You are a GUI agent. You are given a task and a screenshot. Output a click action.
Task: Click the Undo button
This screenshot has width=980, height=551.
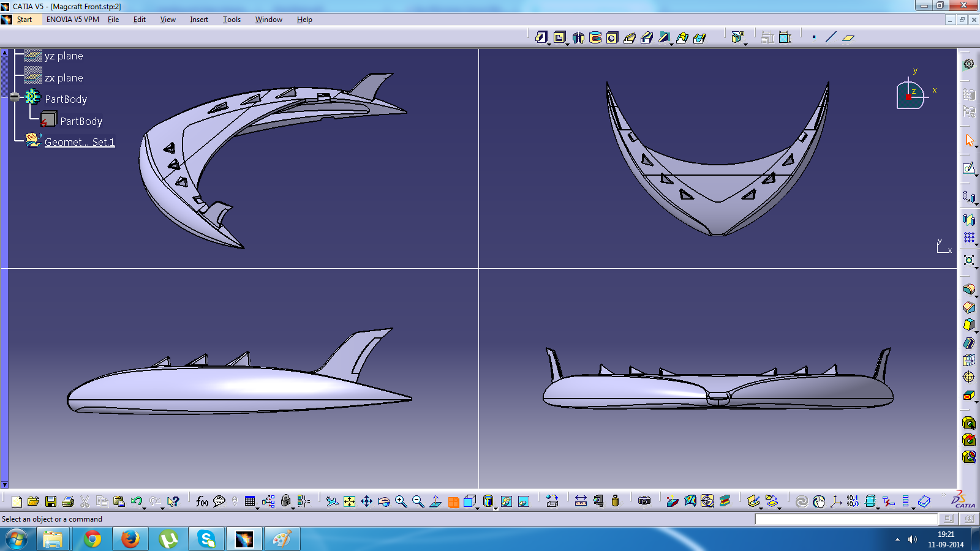click(136, 501)
